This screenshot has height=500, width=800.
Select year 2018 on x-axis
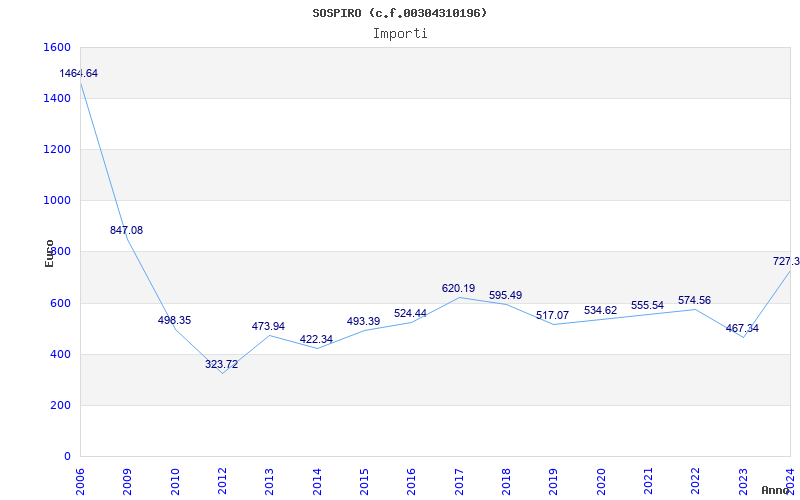click(506, 481)
